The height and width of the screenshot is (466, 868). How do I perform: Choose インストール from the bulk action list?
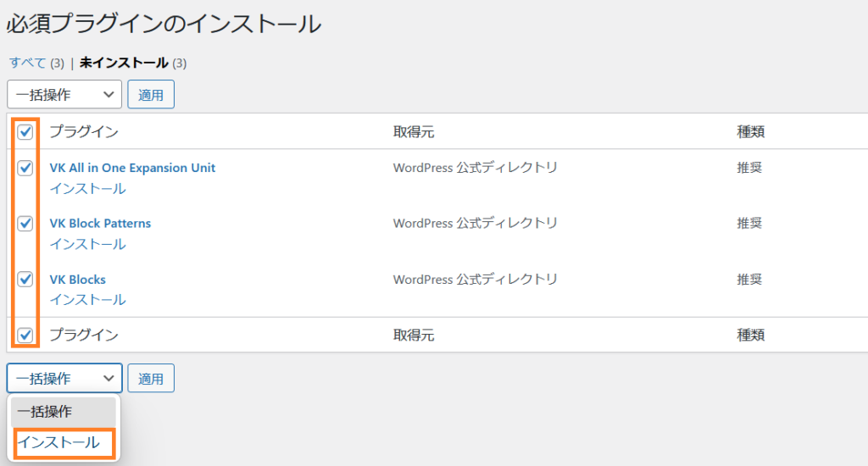pos(59,442)
